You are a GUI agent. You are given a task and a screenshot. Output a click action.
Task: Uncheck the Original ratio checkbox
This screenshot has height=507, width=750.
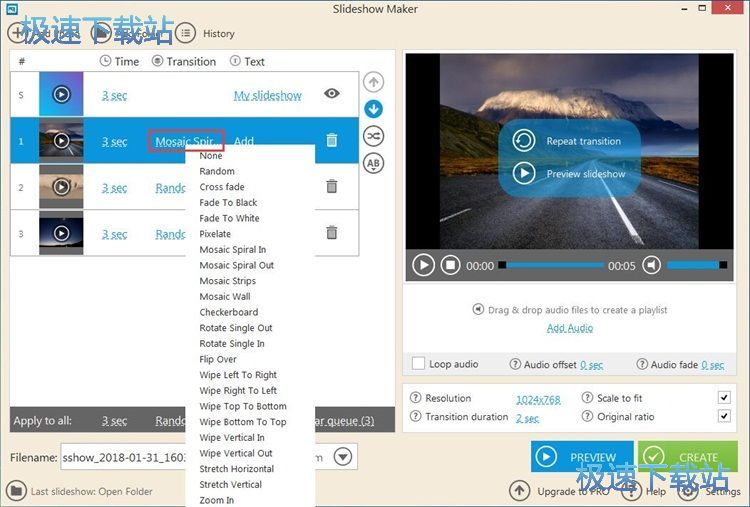[724, 416]
